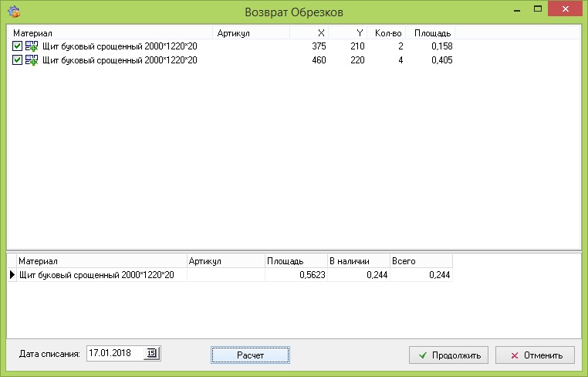Select the Всего column header

point(421,262)
